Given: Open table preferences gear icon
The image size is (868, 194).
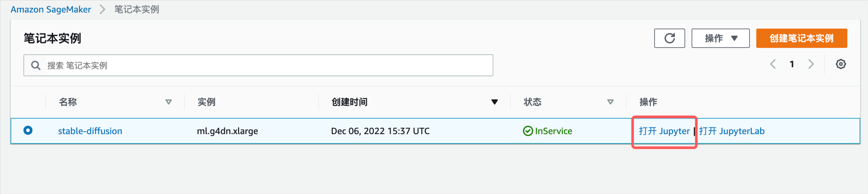Looking at the screenshot, I should pos(840,64).
